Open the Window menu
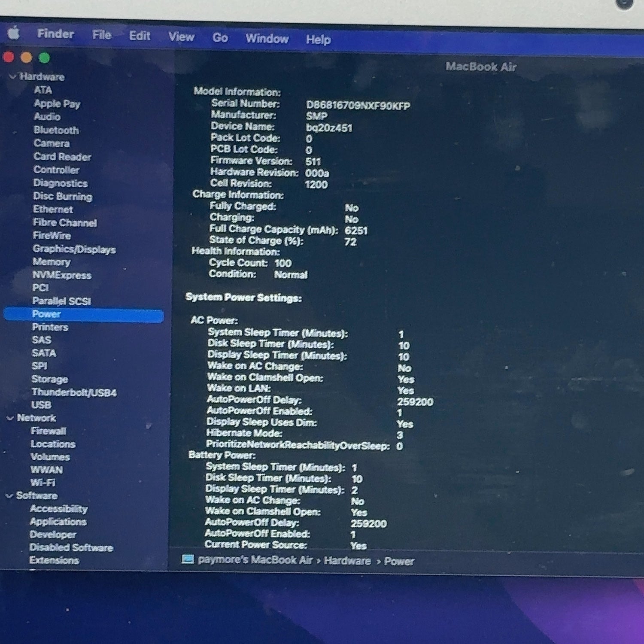This screenshot has height=644, width=644. (267, 39)
